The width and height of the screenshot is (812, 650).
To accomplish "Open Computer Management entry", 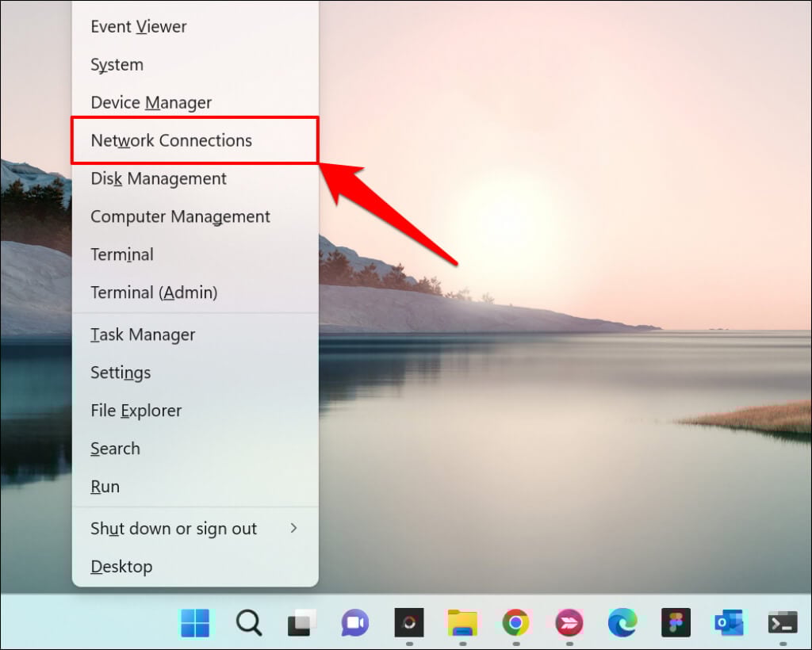I will coord(195,216).
